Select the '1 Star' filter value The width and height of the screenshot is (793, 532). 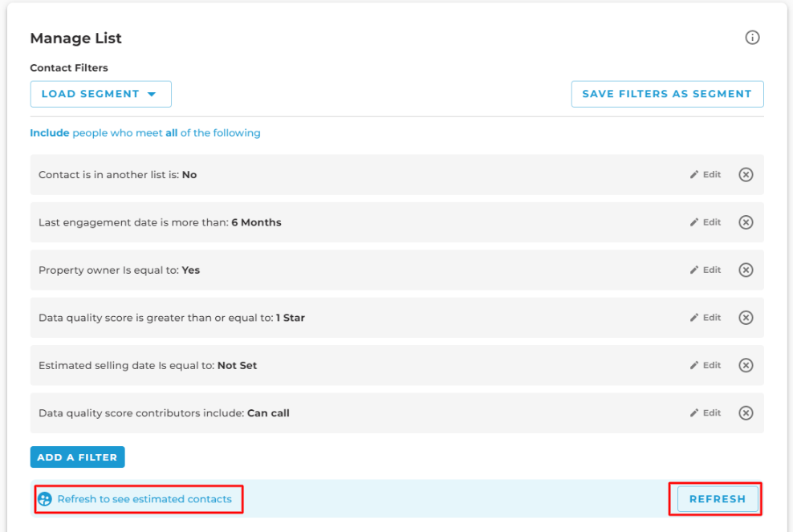[x=291, y=318]
